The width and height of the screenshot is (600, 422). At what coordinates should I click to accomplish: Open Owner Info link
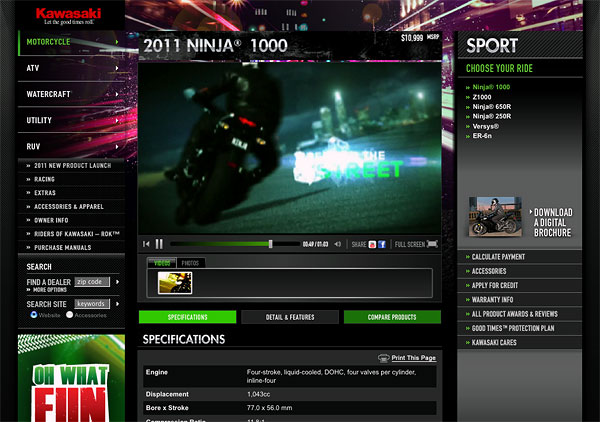tap(51, 220)
